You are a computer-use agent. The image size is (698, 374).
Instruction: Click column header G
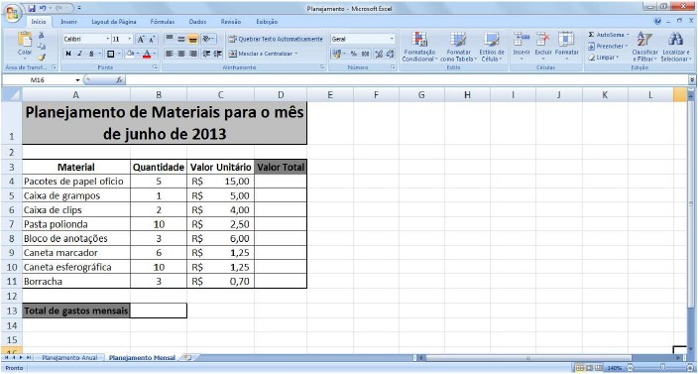tap(421, 94)
